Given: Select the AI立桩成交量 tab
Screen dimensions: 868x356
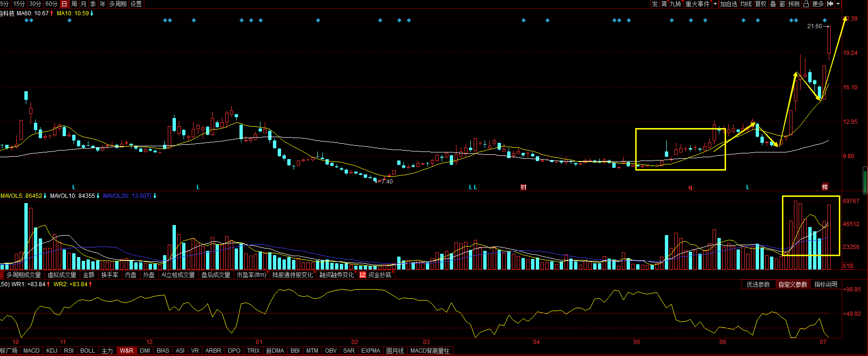Looking at the screenshot, I should click(178, 275).
